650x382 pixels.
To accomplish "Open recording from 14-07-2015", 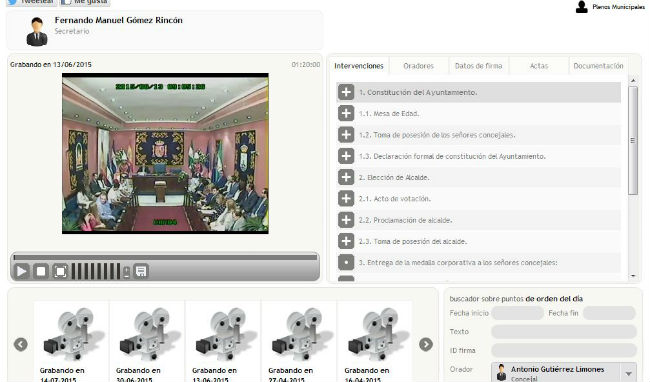I will (x=71, y=342).
